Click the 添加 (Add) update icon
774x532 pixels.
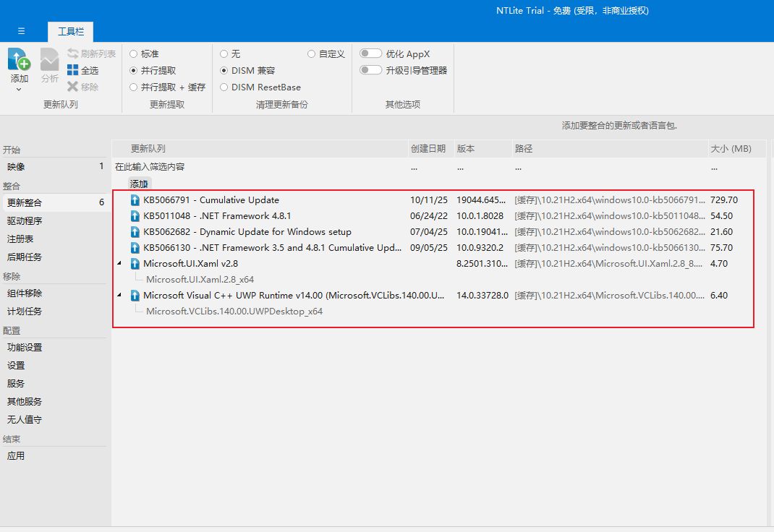point(19,60)
